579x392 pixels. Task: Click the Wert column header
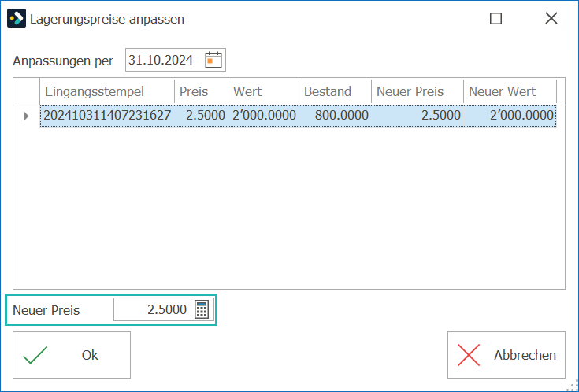click(x=263, y=91)
